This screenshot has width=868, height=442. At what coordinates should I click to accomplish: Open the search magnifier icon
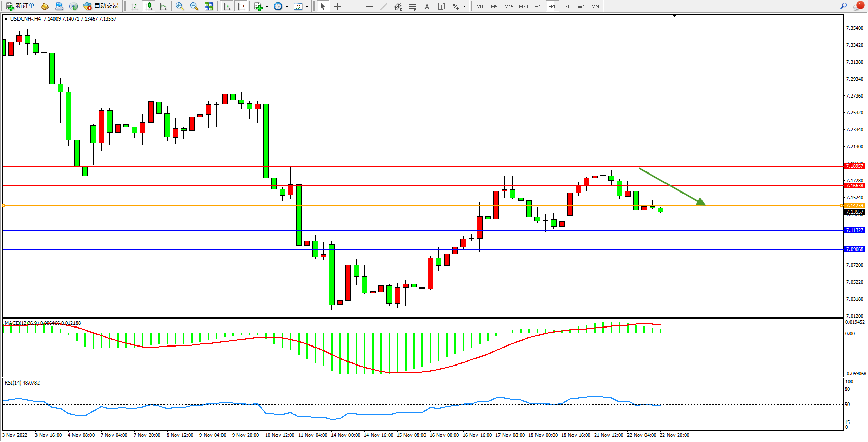[843, 6]
